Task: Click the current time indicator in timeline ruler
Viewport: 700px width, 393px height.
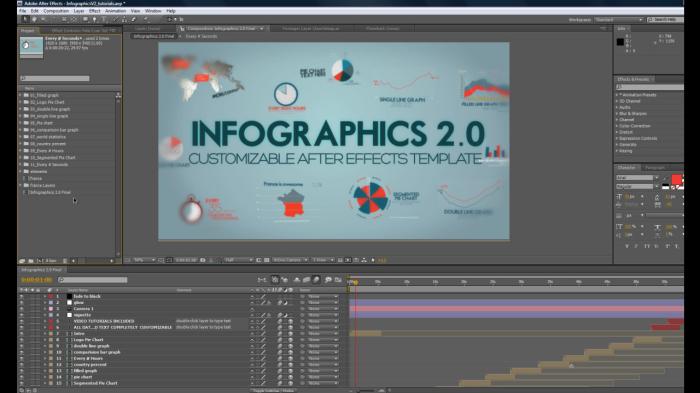Action: pos(355,282)
